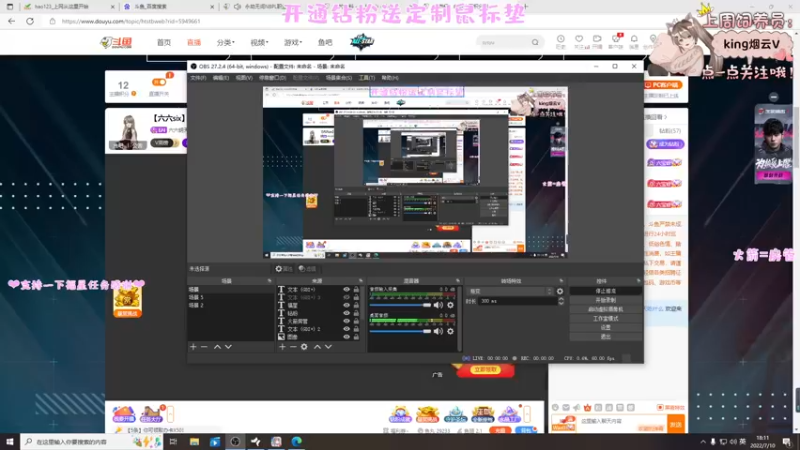
Task: Open the OBS Edit menu
Action: (220, 78)
